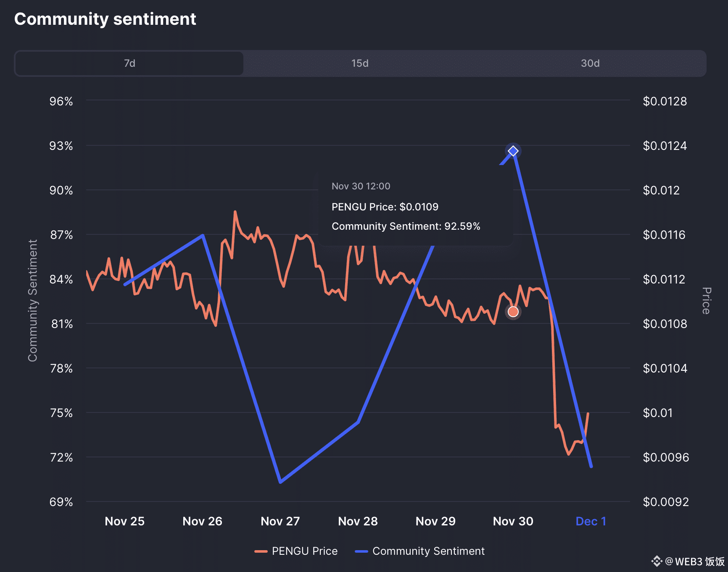Toggle Community Sentiment series in legend
Image resolution: width=728 pixels, height=572 pixels.
(x=428, y=551)
